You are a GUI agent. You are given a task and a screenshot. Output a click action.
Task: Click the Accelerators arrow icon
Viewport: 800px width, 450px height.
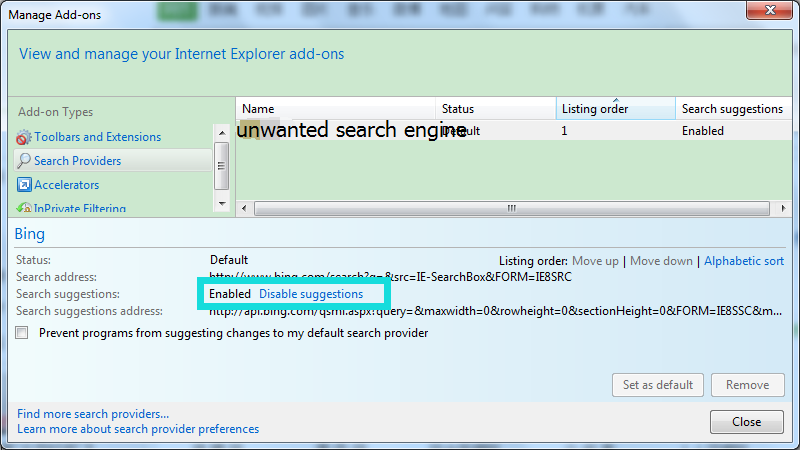tap(24, 185)
